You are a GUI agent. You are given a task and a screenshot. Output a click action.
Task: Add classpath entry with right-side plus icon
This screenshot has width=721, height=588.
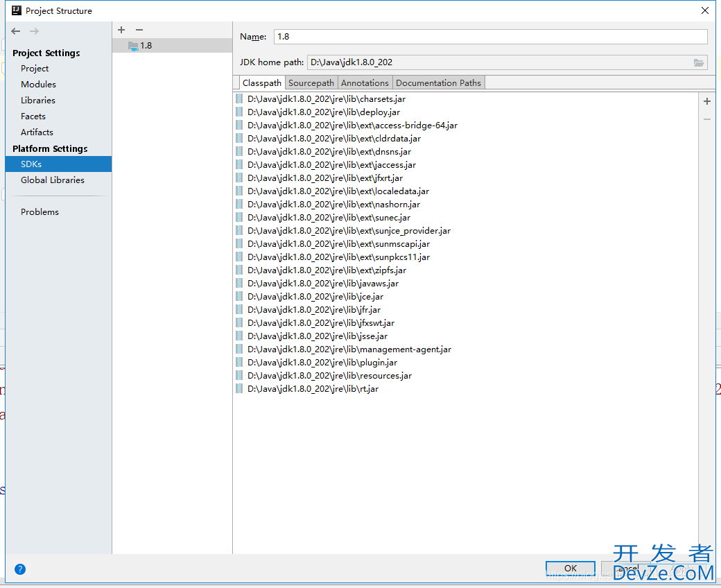(x=707, y=101)
